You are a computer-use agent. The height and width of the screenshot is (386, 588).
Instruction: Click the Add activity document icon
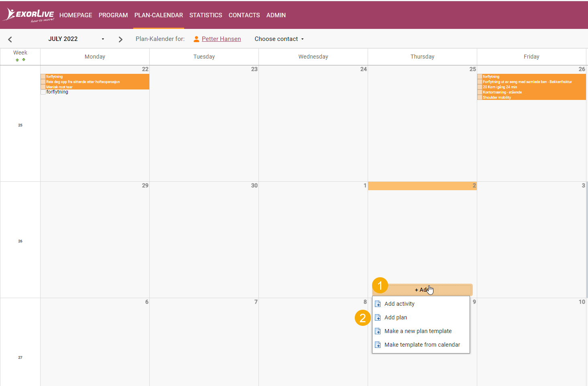(378, 304)
